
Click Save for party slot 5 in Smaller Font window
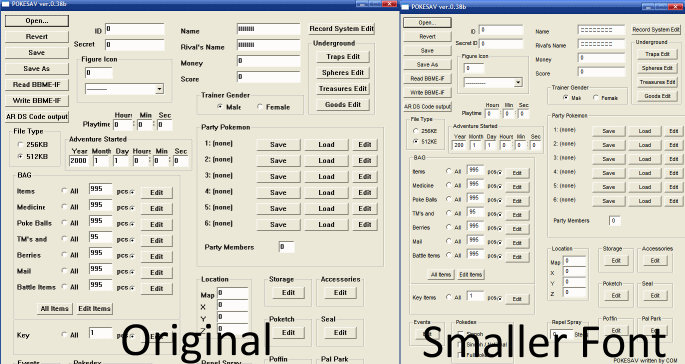609,187
